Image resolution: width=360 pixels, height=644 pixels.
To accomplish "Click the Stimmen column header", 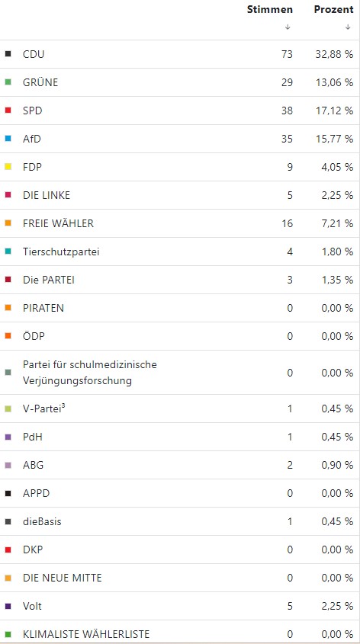I will [270, 9].
